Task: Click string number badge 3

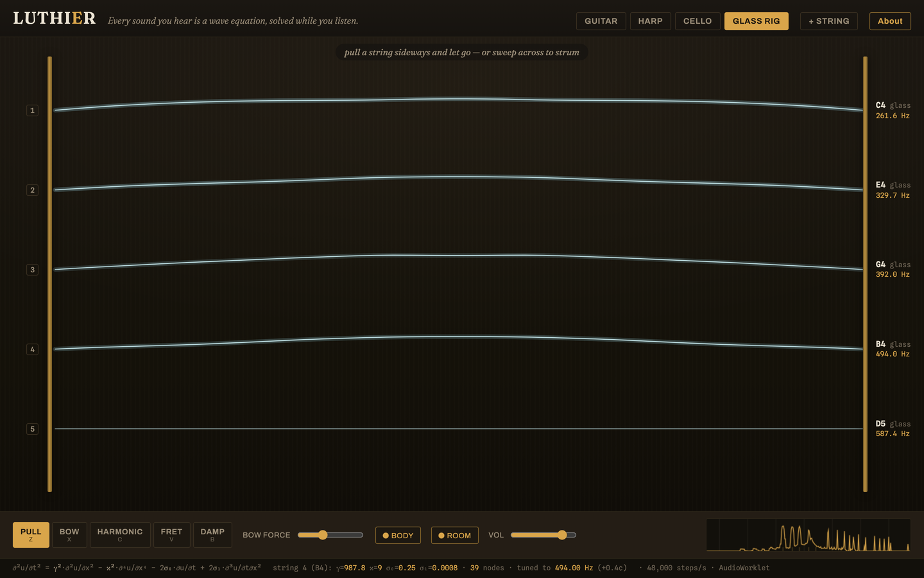Action: [x=32, y=270]
